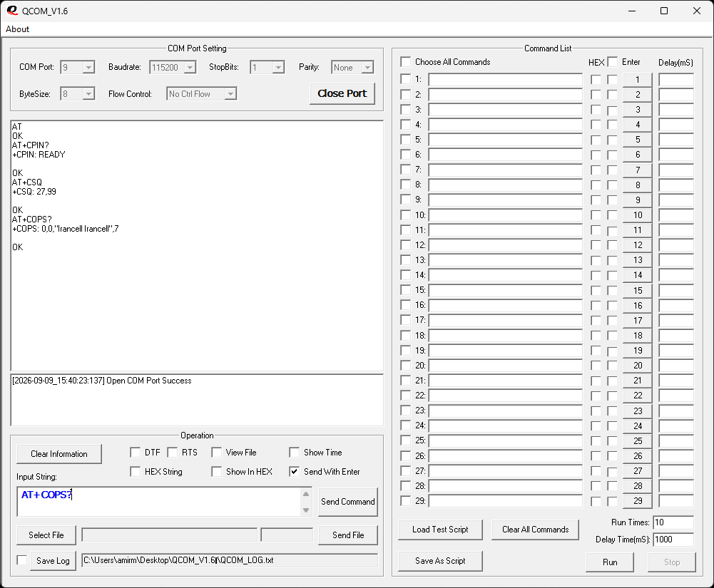Image resolution: width=714 pixels, height=588 pixels.
Task: Click the Save As Script button
Action: (440, 561)
